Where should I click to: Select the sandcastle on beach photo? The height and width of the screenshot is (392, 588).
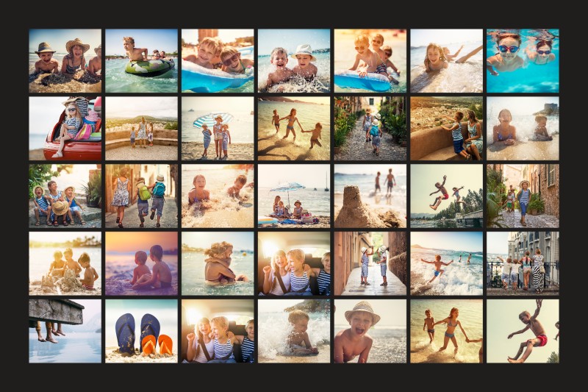pyautogui.click(x=370, y=196)
